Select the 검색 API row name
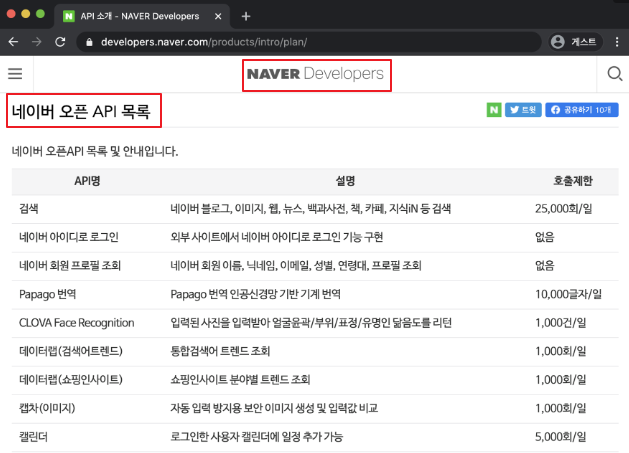 (29, 209)
